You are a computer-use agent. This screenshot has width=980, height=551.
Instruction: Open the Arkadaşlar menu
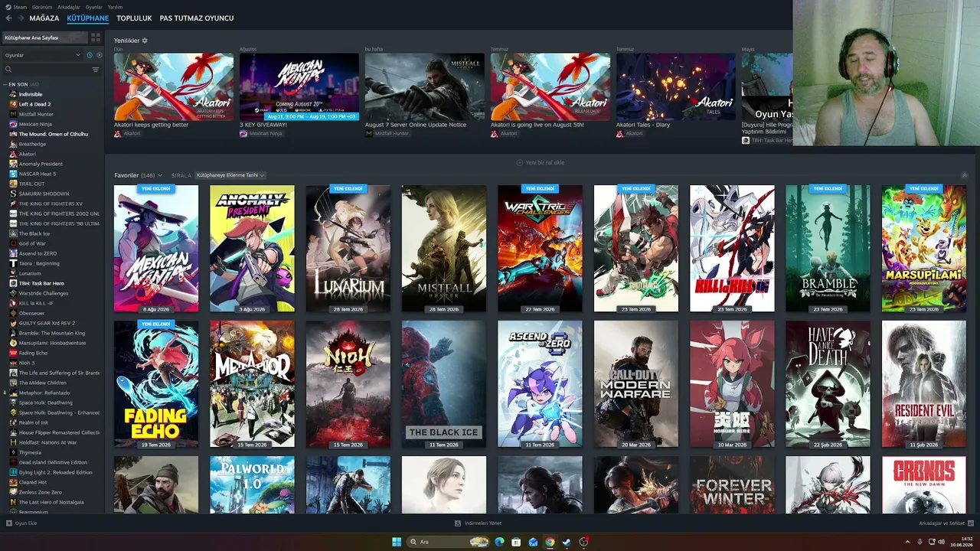[x=69, y=7]
